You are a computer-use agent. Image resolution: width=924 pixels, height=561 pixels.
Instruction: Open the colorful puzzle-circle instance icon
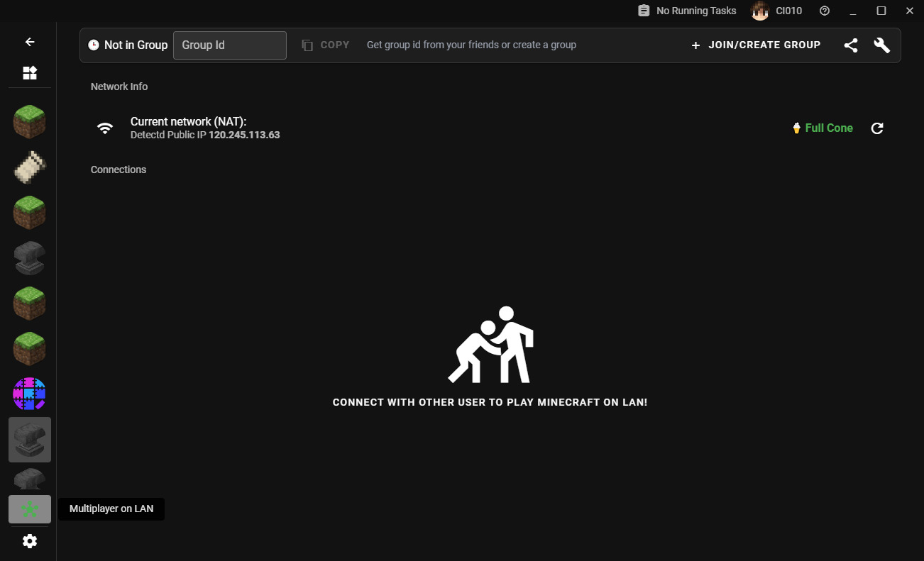(x=30, y=394)
